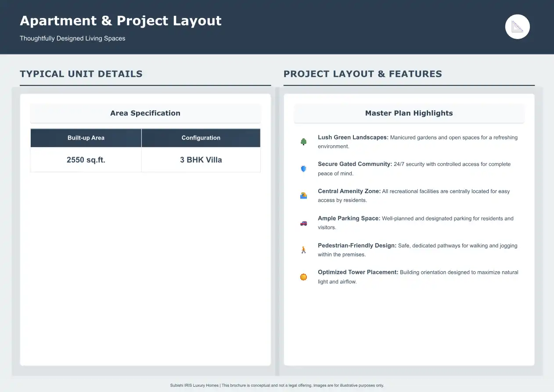Select the Project Layout & Features section heading
Viewport: 554px width, 392px height.
point(363,74)
